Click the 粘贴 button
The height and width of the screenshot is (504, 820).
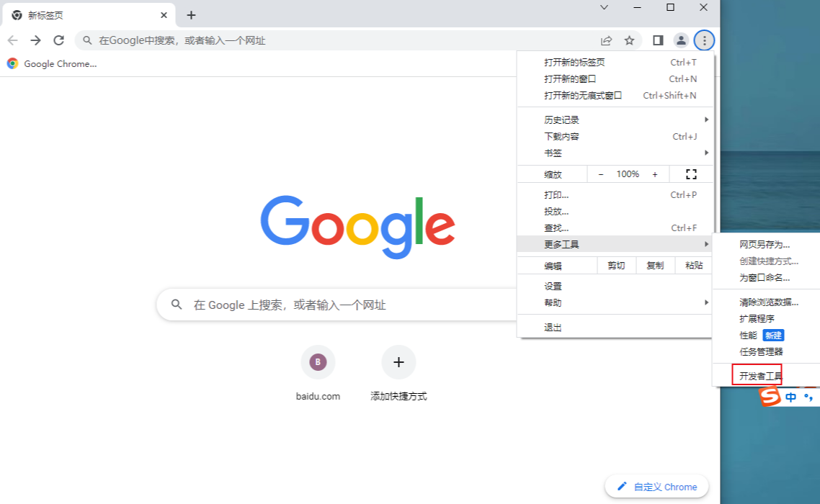click(x=694, y=266)
